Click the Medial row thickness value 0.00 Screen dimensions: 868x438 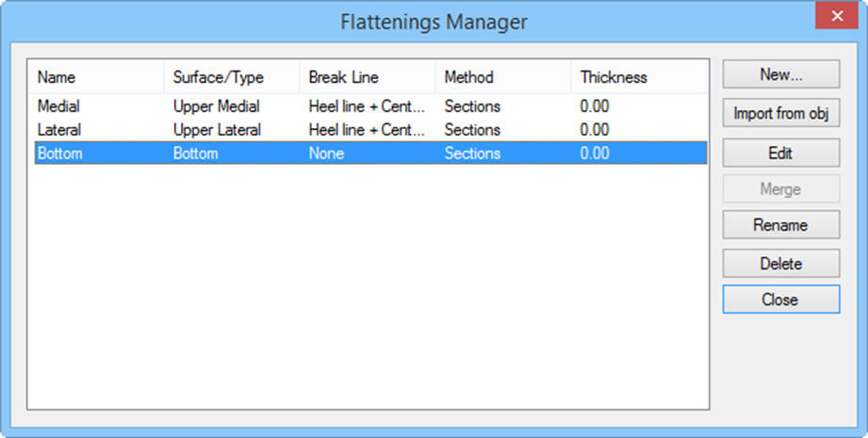coord(595,106)
